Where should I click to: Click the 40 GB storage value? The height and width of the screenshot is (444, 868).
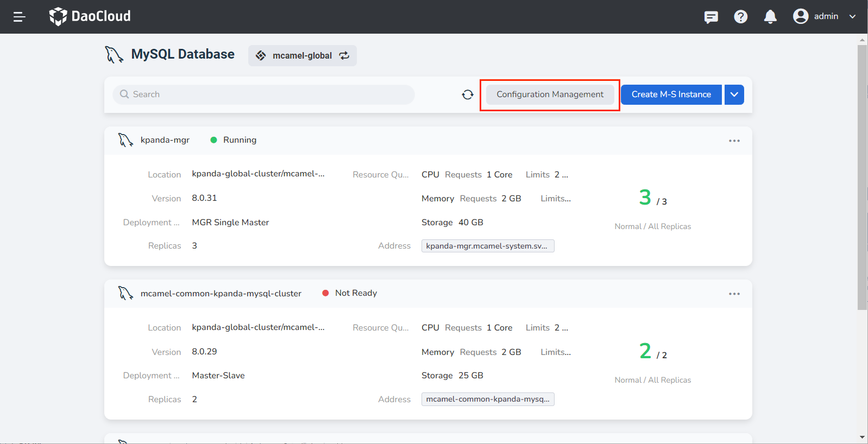click(x=471, y=223)
